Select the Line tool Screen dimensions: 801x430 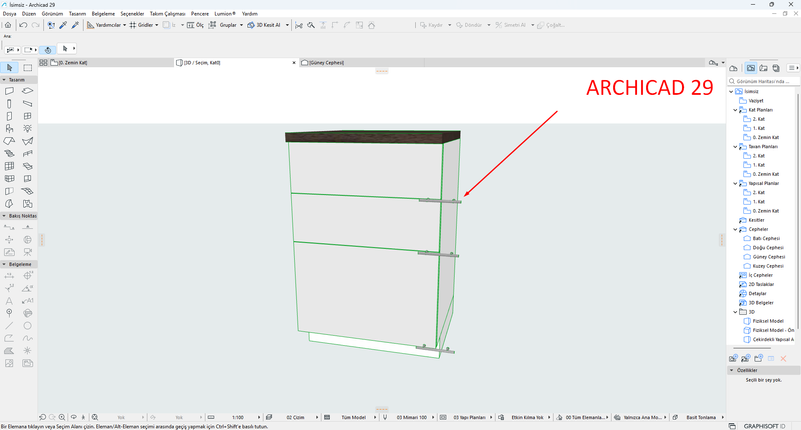(x=9, y=326)
